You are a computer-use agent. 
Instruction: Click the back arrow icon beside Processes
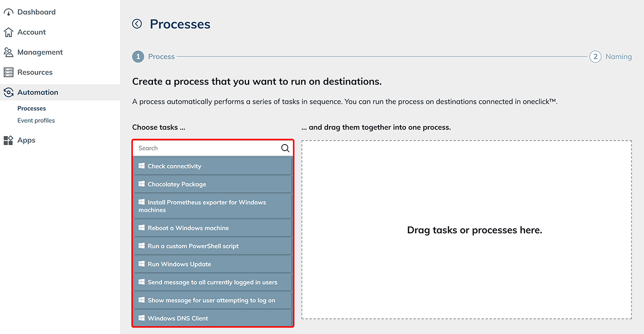(x=137, y=24)
